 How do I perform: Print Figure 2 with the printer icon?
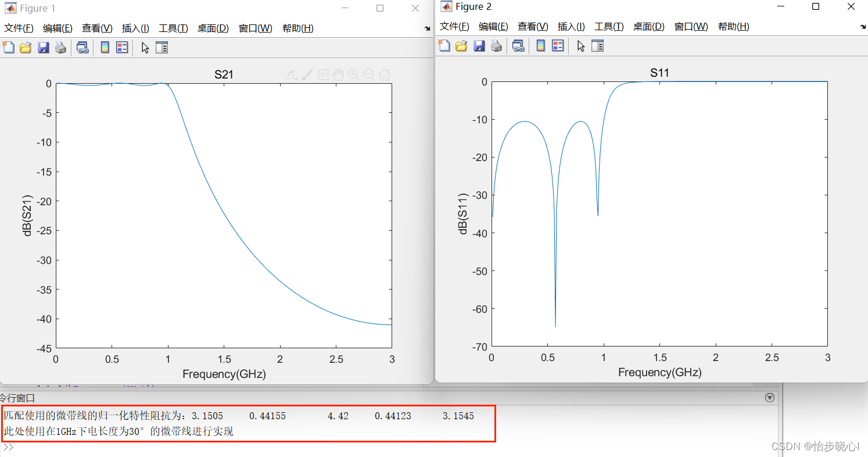coord(496,46)
